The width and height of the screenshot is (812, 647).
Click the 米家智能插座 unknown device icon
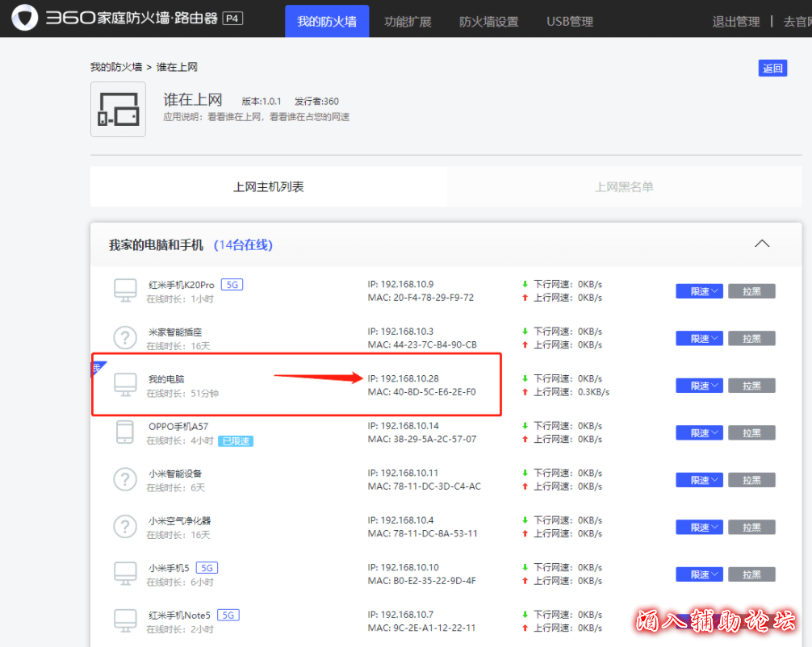[x=125, y=338]
